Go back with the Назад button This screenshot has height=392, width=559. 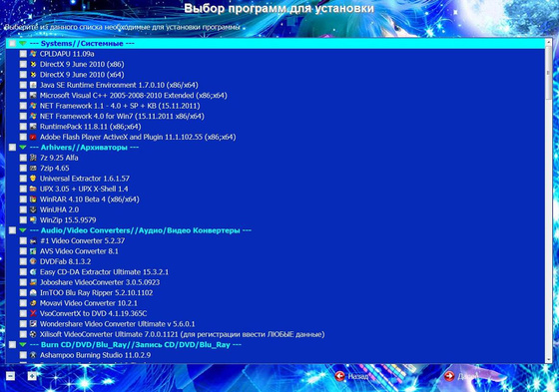point(351,376)
